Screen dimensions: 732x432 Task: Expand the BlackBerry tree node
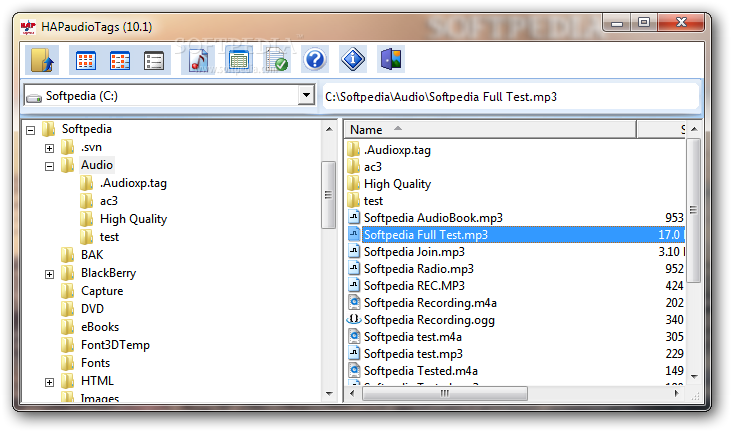[49, 274]
